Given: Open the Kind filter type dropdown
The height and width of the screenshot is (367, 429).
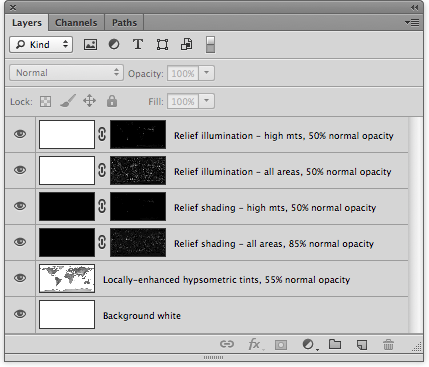Looking at the screenshot, I should pyautogui.click(x=41, y=44).
